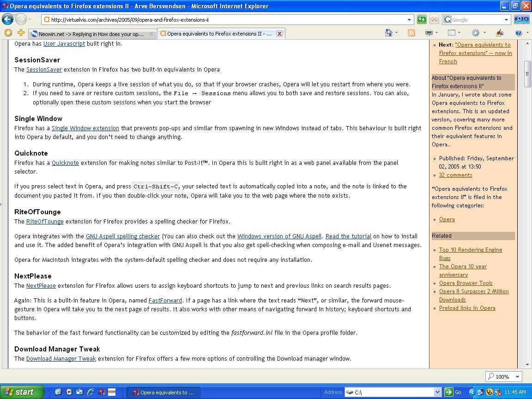The width and height of the screenshot is (532, 399).
Task: Click the browser Back button
Action: coord(7,19)
